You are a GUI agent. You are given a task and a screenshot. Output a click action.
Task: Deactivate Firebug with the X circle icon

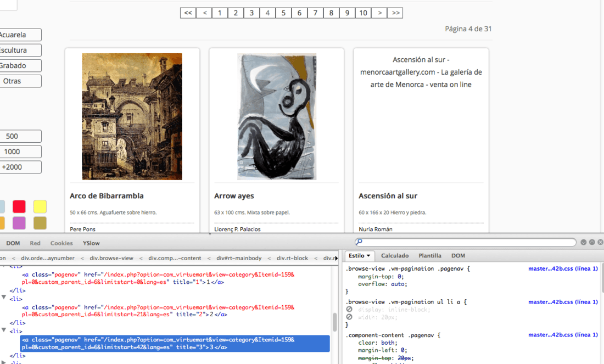(601, 242)
